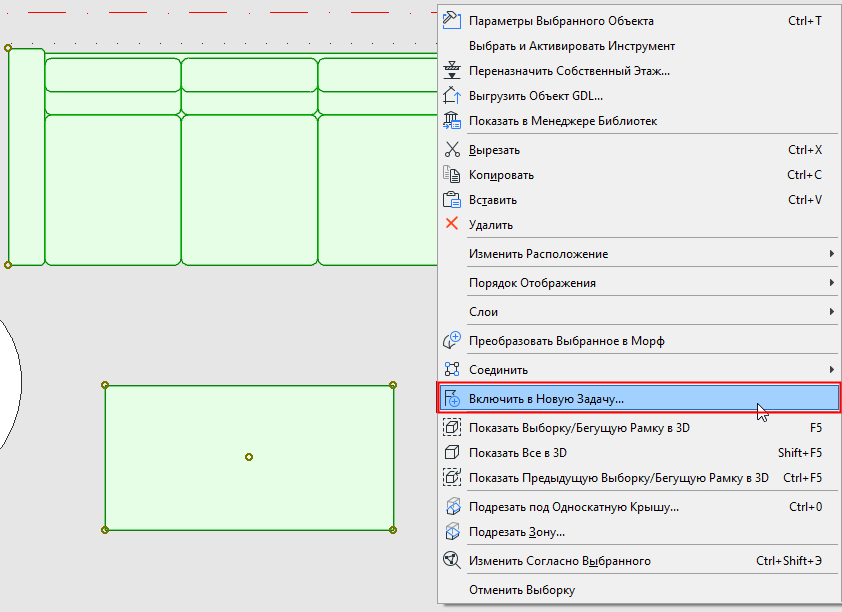Select Показать Все в 3D entry
The image size is (842, 612).
[x=639, y=453]
